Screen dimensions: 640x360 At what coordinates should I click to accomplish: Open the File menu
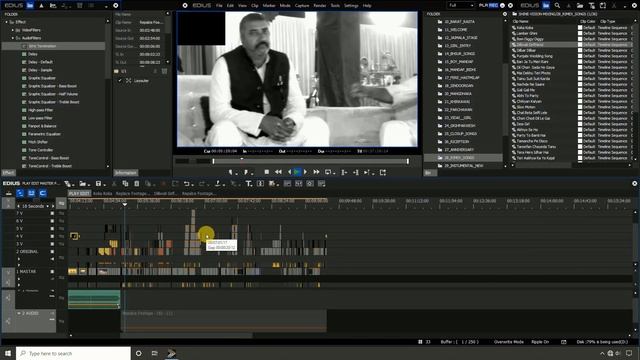point(219,6)
